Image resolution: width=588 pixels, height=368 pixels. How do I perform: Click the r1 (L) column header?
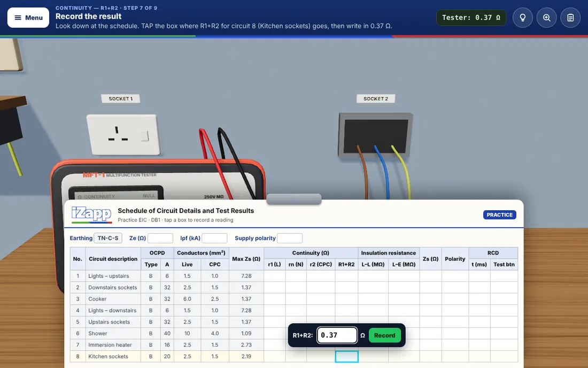tap(275, 264)
